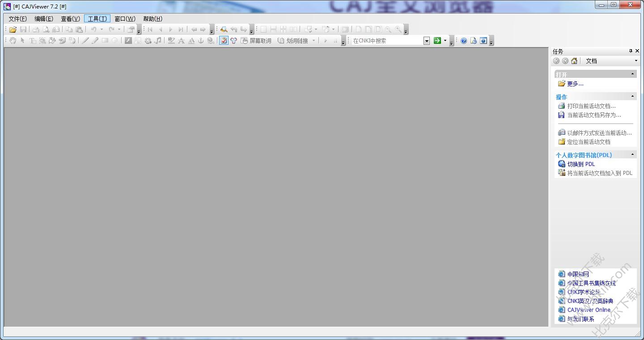Image resolution: width=644 pixels, height=340 pixels.
Task: Toggle 屏幕取词 screen word capture
Action: (x=256, y=41)
